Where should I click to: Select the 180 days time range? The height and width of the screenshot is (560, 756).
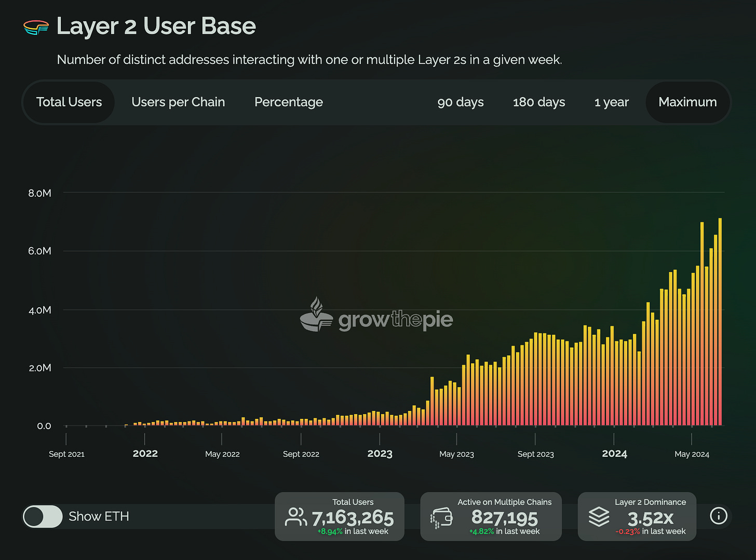click(539, 102)
